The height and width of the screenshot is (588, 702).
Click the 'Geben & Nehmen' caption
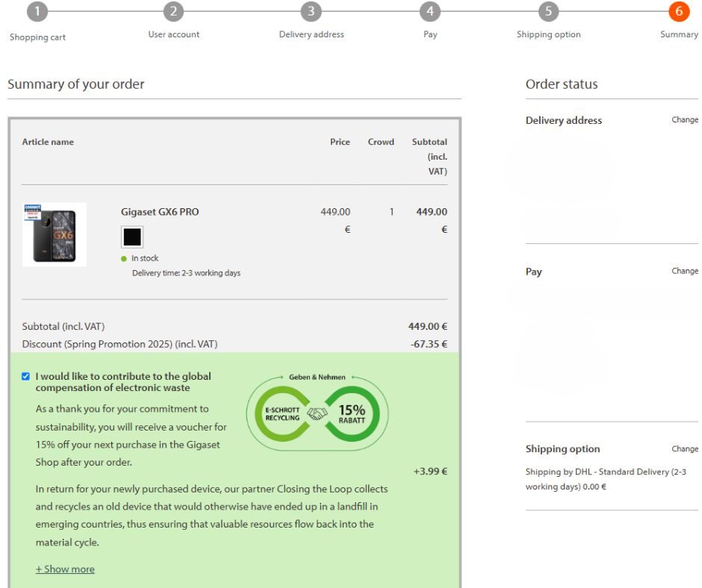(317, 378)
